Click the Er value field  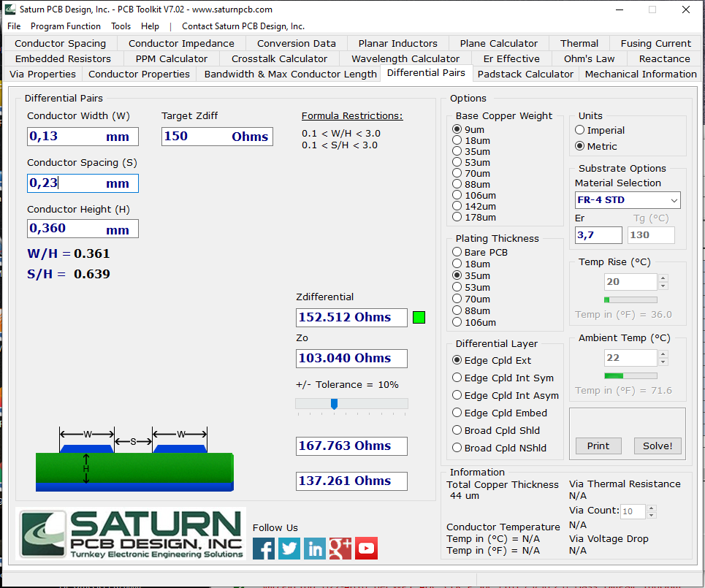pyautogui.click(x=598, y=235)
